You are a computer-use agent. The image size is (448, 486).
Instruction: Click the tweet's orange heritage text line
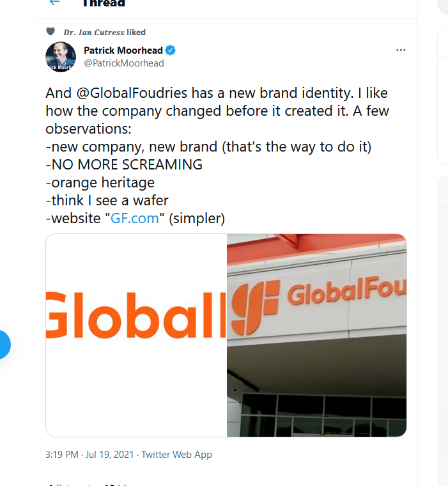coord(100,182)
